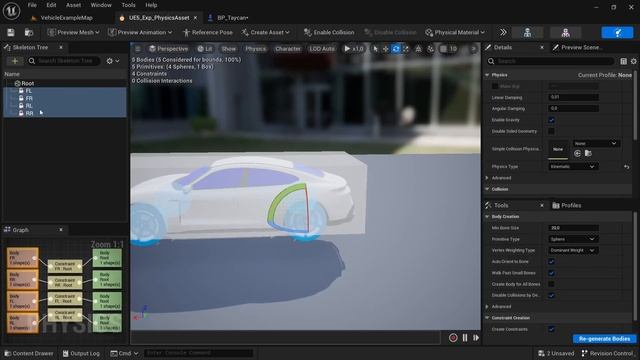Select the Scale gizmo icon
Screen dimensions: 640x360
[406, 49]
